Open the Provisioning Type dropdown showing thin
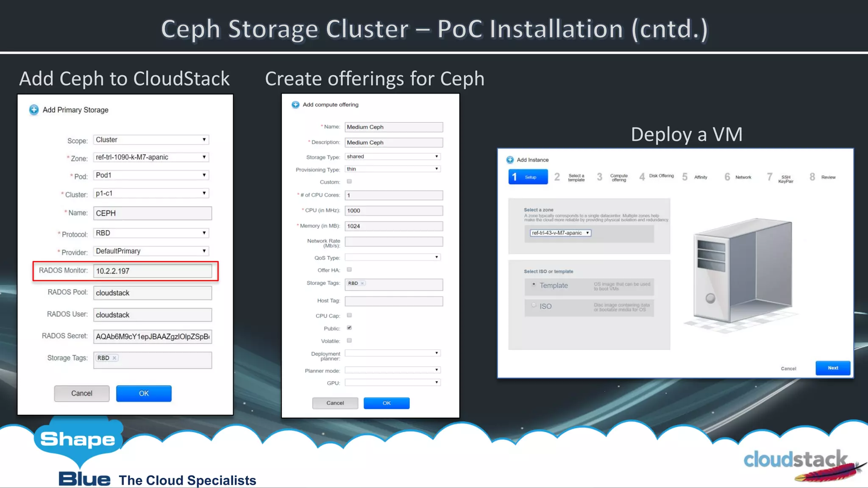Image resolution: width=868 pixels, height=488 pixels. (x=393, y=169)
